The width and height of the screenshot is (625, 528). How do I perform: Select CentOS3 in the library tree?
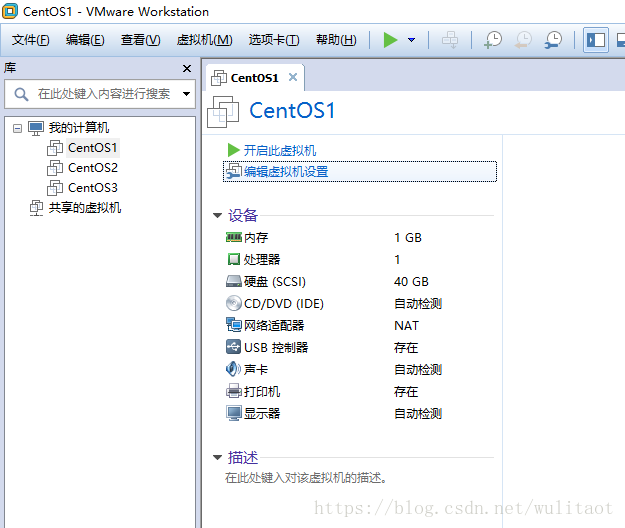pos(93,188)
